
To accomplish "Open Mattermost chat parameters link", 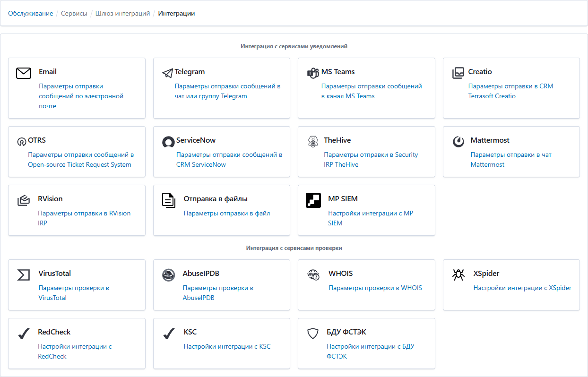I will tap(511, 160).
